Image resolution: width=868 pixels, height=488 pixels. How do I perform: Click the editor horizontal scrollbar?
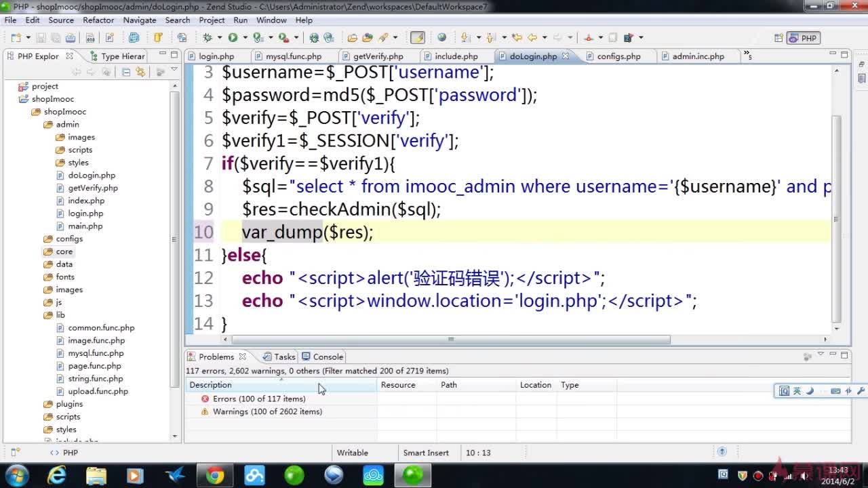click(x=450, y=340)
